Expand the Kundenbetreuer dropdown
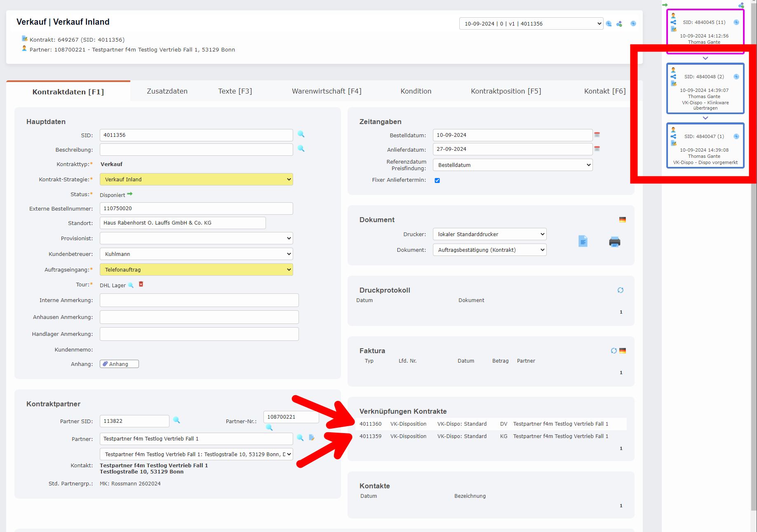 click(196, 254)
